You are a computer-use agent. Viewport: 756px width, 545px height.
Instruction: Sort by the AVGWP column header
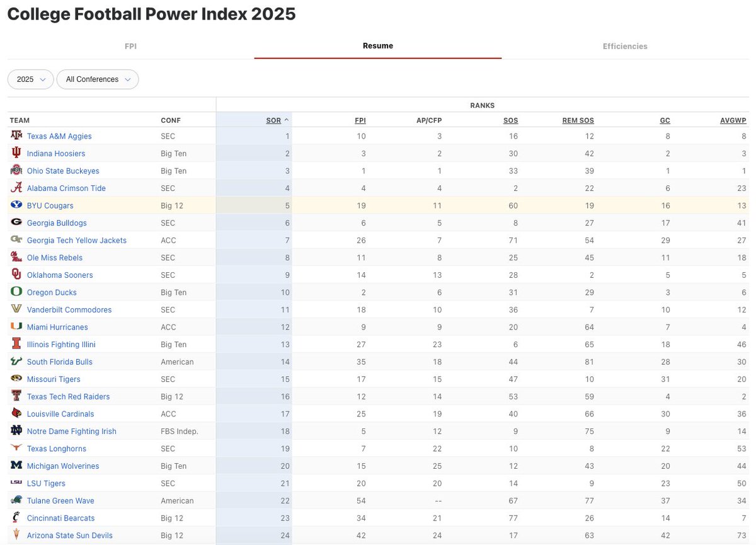(733, 120)
